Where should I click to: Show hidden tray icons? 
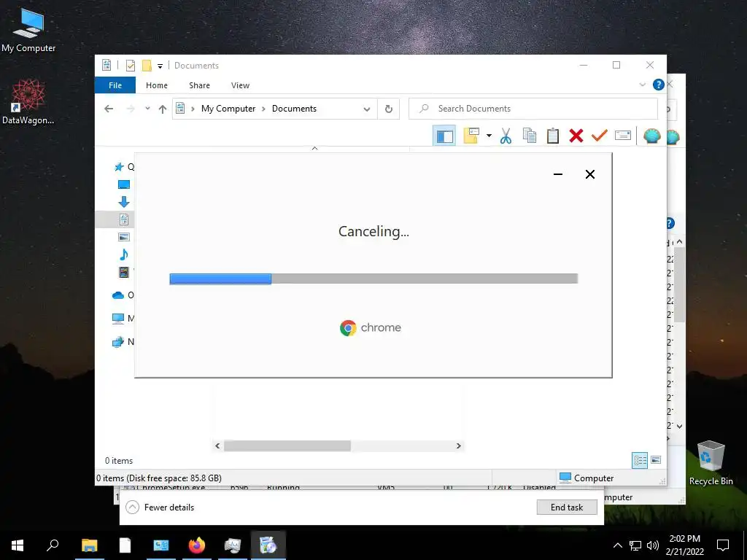click(x=617, y=545)
